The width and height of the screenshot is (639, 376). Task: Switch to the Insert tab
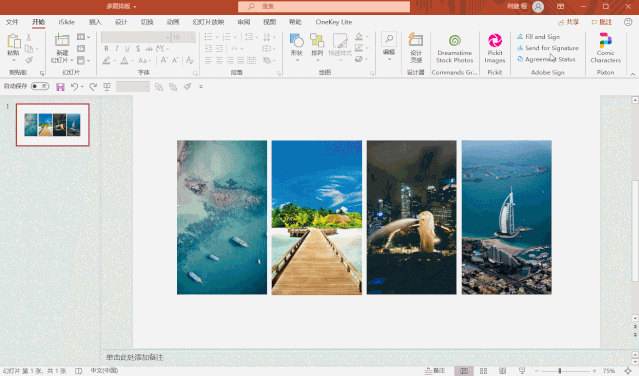[95, 22]
